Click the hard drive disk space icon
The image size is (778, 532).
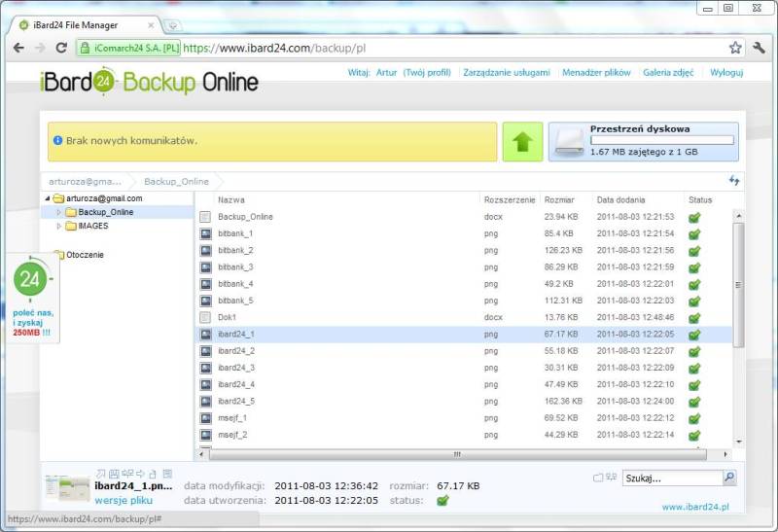click(569, 142)
